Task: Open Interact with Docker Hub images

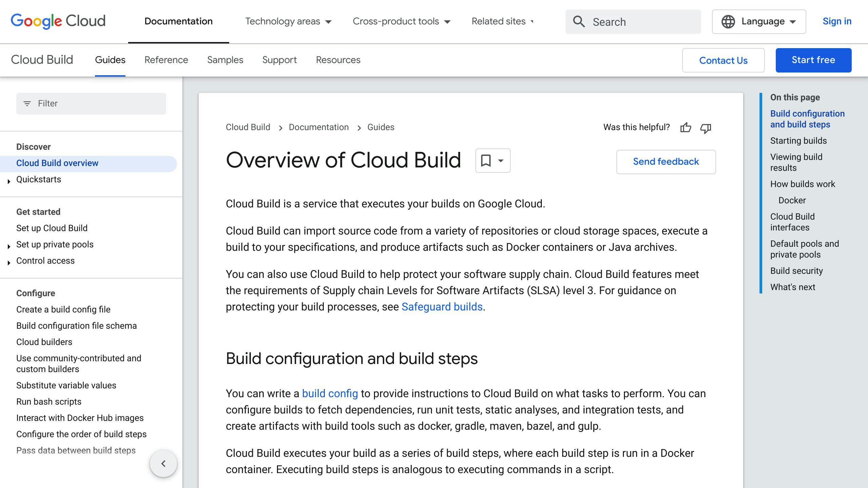Action: pos(80,418)
